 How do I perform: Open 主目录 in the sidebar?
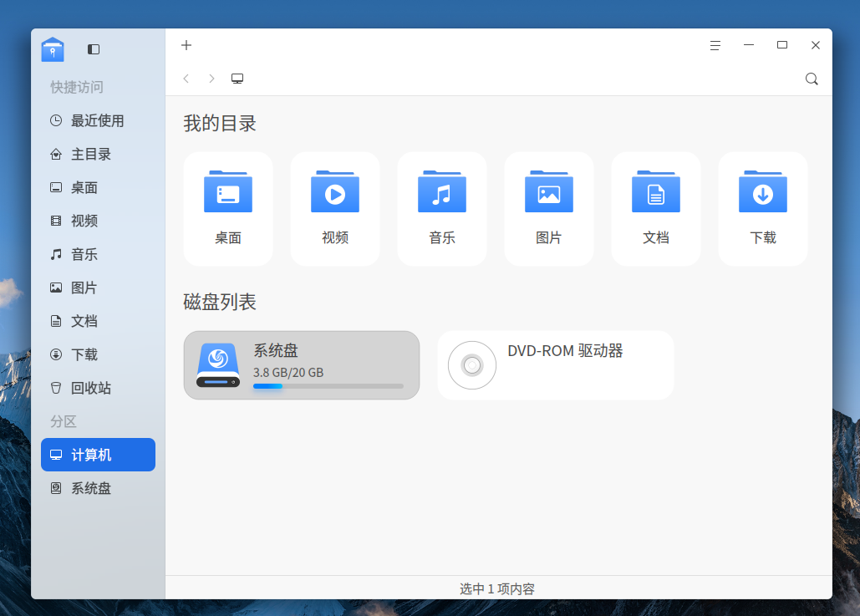click(x=98, y=154)
